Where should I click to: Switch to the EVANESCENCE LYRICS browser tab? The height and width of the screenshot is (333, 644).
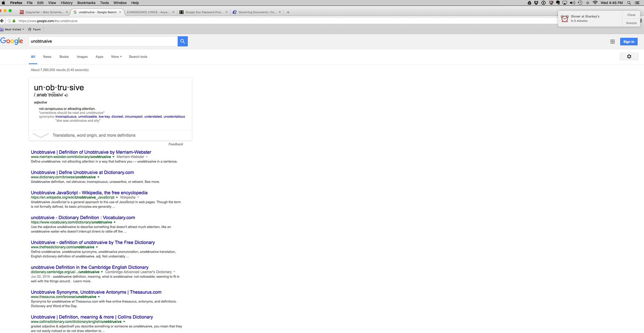[148, 12]
